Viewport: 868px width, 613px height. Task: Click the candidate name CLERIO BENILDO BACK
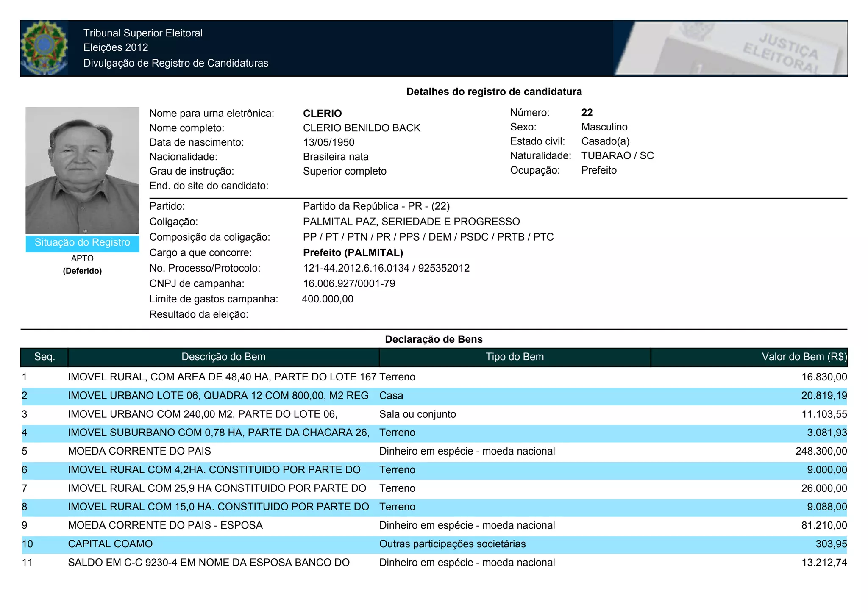[362, 128]
